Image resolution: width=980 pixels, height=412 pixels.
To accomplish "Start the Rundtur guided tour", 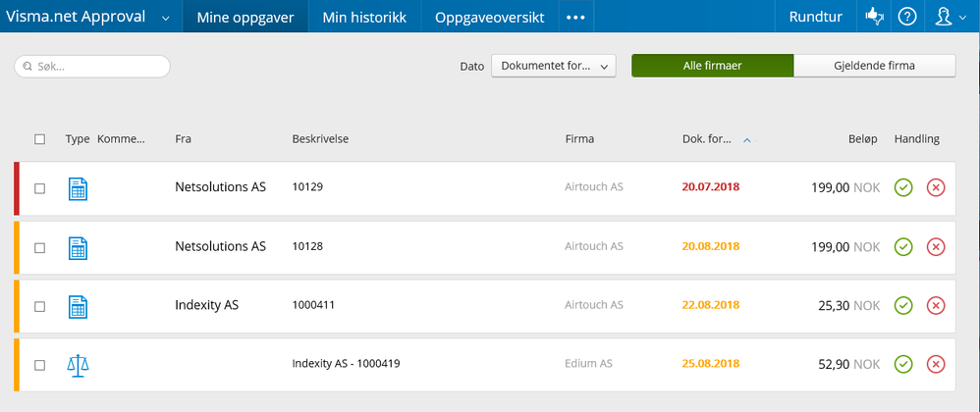I will pos(815,17).
